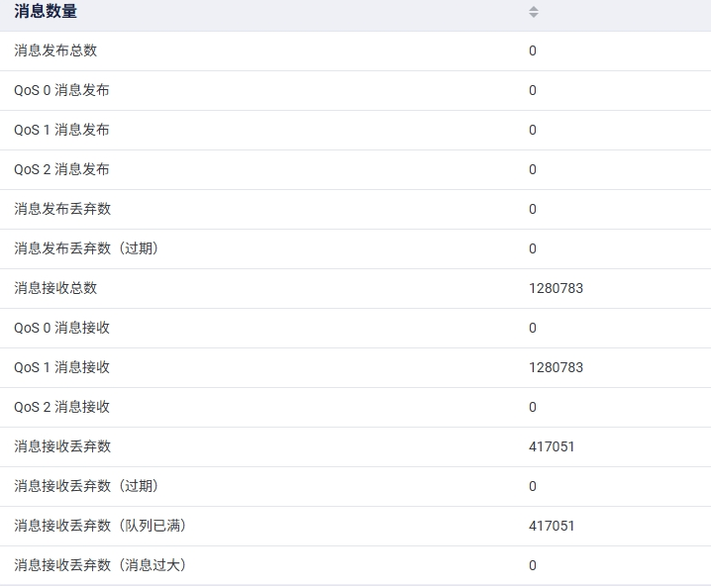Click the 消息数量 column header

pyautogui.click(x=46, y=11)
